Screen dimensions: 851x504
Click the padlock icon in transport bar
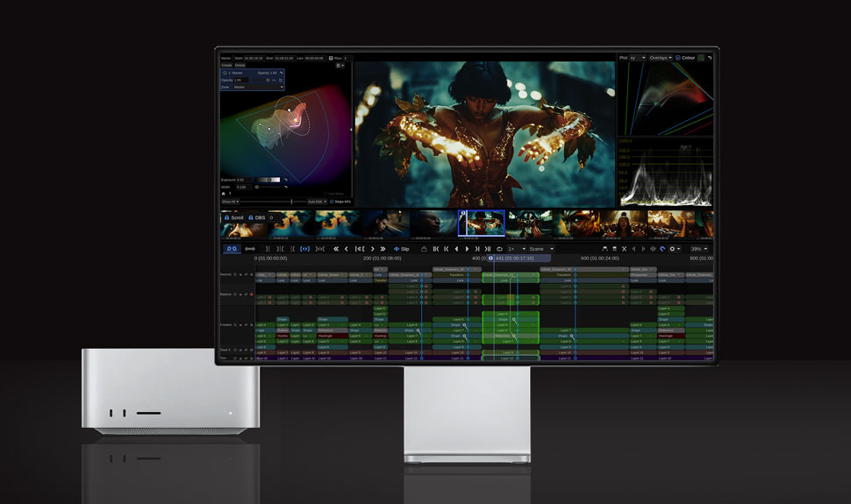[425, 249]
